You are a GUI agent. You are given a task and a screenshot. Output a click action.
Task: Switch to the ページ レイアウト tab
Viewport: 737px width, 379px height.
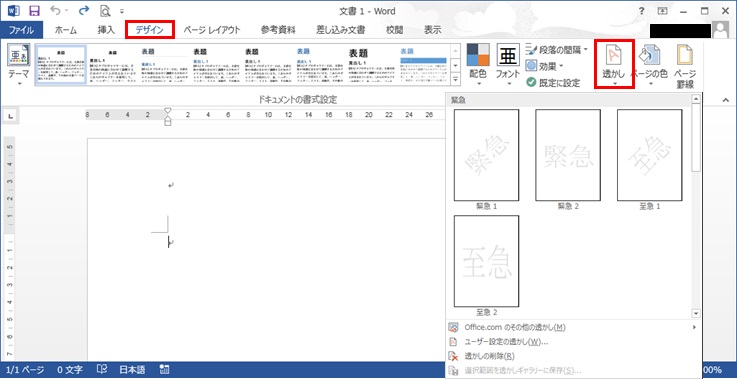212,30
